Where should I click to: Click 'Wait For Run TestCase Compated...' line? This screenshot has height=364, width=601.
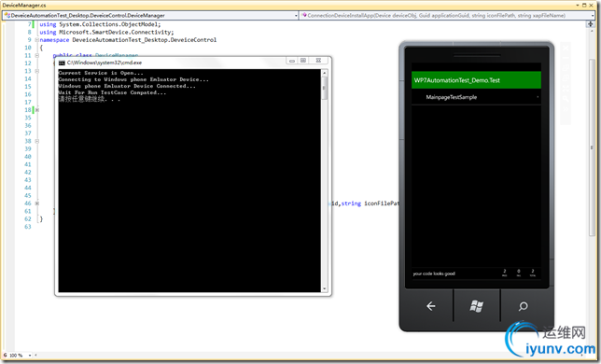click(x=112, y=92)
